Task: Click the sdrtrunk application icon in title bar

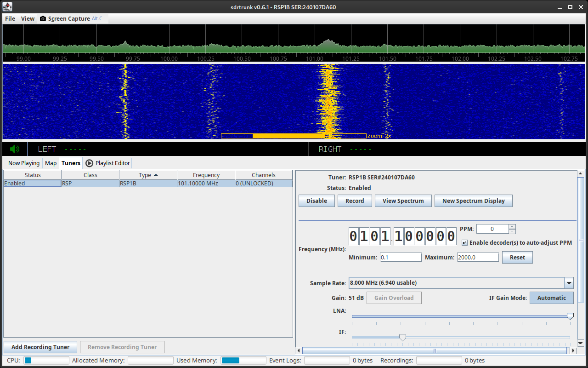Action: [7, 7]
